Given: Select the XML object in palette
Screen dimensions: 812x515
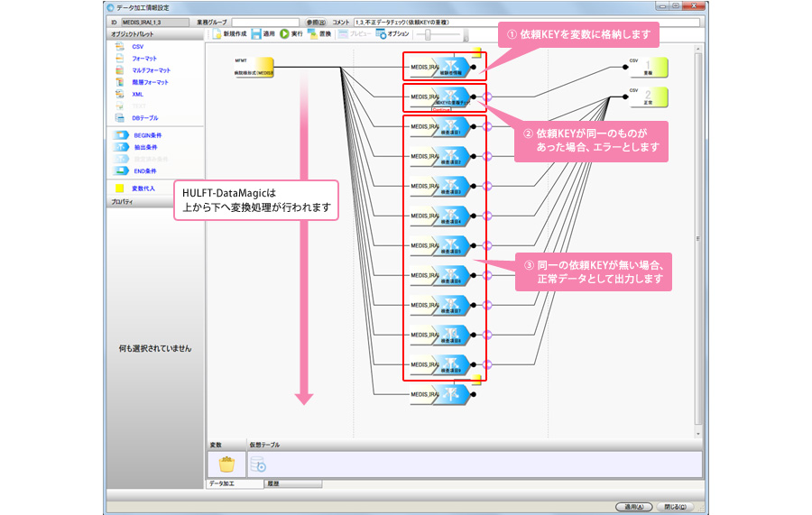Looking at the screenshot, I should 137,94.
